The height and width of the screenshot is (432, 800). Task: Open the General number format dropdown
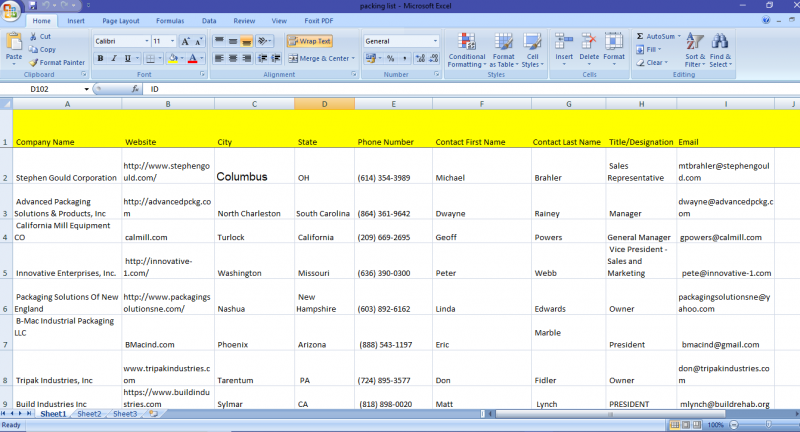pos(435,41)
